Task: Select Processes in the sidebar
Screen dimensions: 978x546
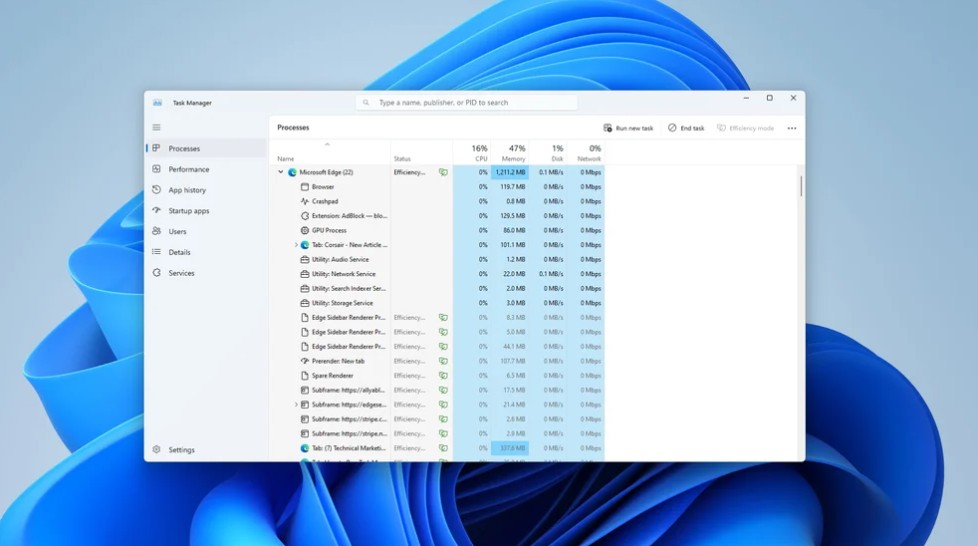Action: [x=206, y=149]
